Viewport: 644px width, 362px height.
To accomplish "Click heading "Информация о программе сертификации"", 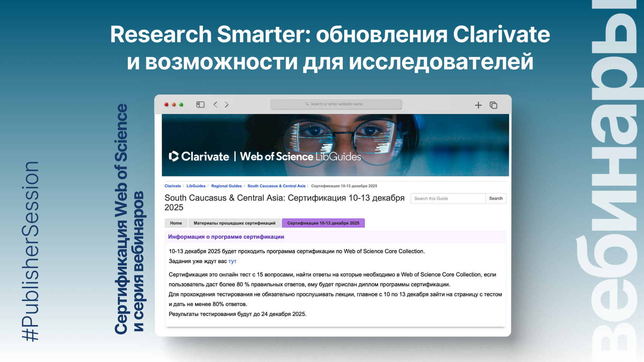I will coord(226,237).
